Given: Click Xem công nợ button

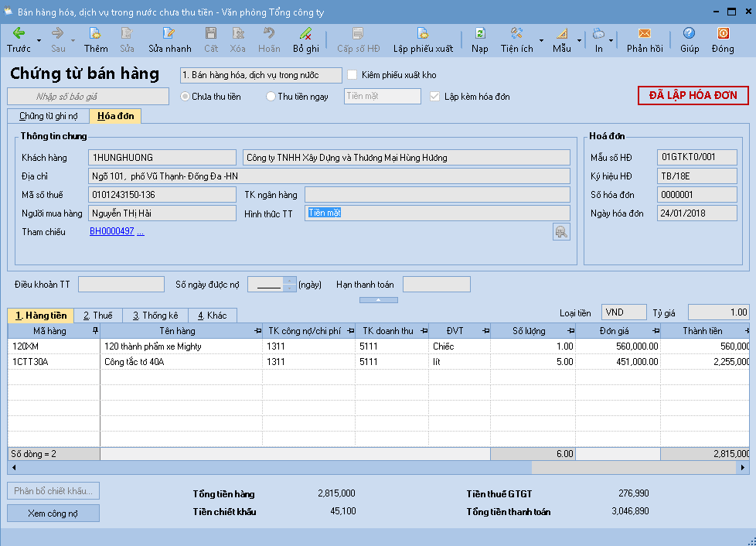Looking at the screenshot, I should pyautogui.click(x=53, y=514).
